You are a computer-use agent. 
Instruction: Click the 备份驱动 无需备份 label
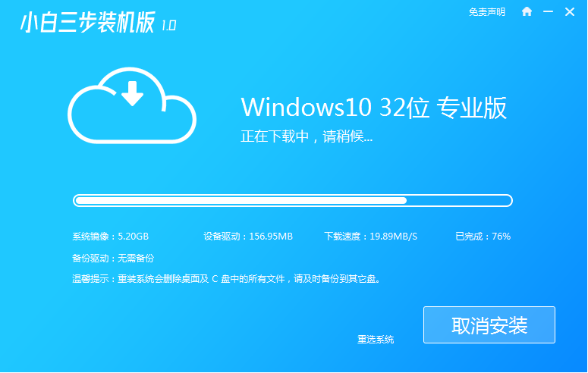point(113,259)
